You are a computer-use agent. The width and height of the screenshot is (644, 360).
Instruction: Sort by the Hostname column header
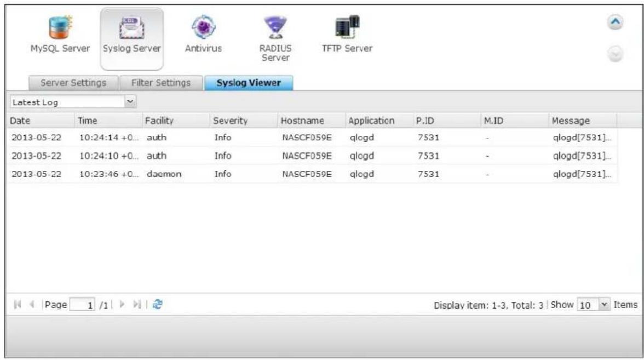click(311, 121)
